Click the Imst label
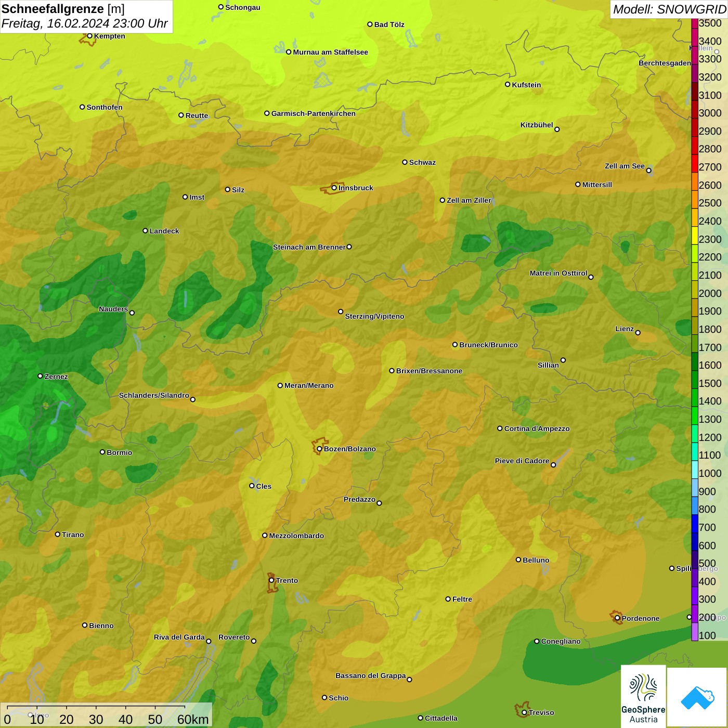The image size is (728, 728). [197, 197]
